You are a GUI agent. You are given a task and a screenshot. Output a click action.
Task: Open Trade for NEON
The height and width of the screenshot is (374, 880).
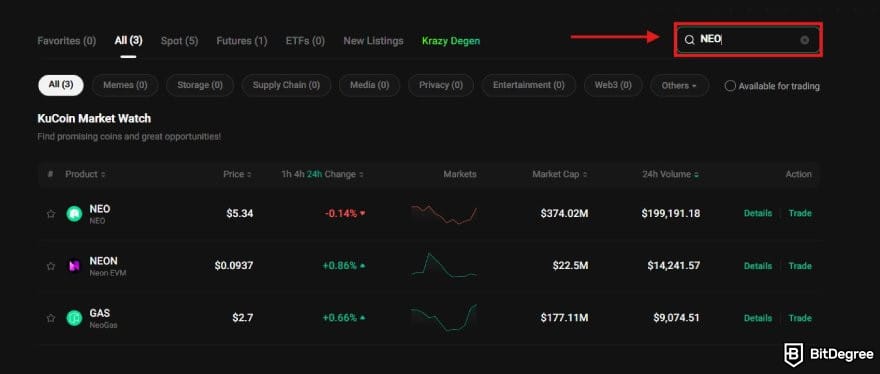click(800, 266)
